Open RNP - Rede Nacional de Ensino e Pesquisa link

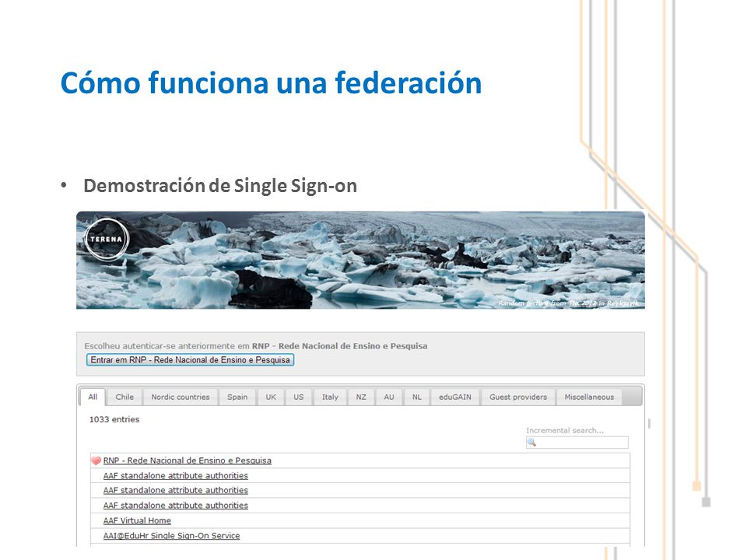tap(188, 460)
